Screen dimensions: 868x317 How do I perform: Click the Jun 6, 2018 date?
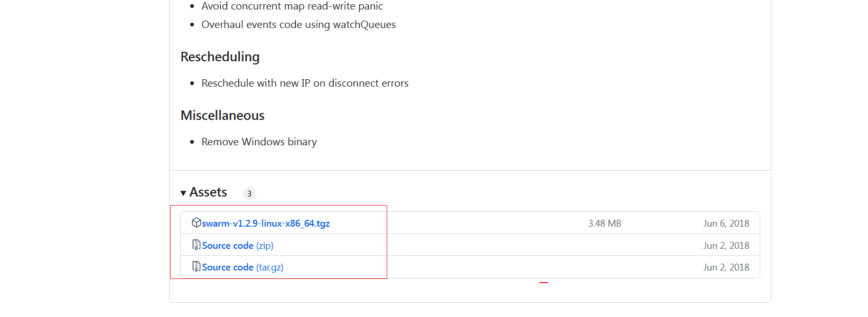click(726, 223)
